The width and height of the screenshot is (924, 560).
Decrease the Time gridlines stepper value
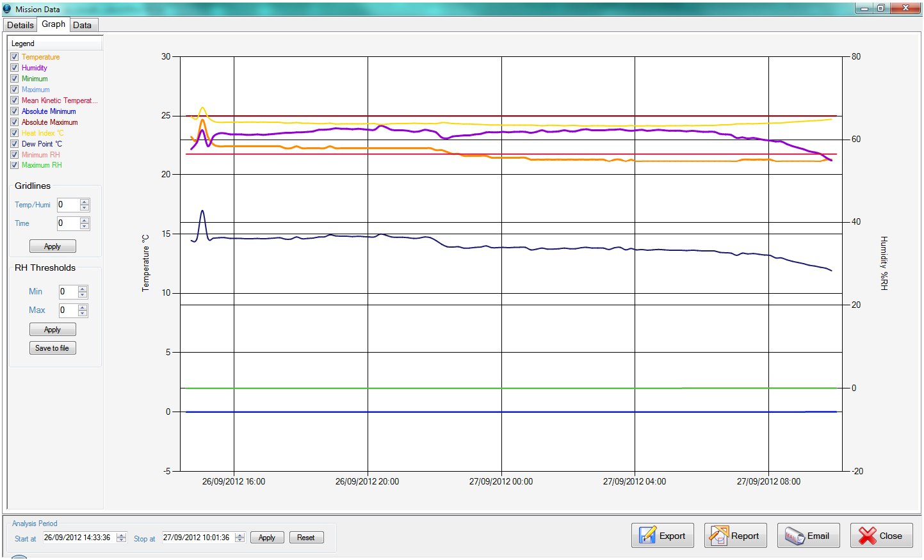(x=85, y=227)
